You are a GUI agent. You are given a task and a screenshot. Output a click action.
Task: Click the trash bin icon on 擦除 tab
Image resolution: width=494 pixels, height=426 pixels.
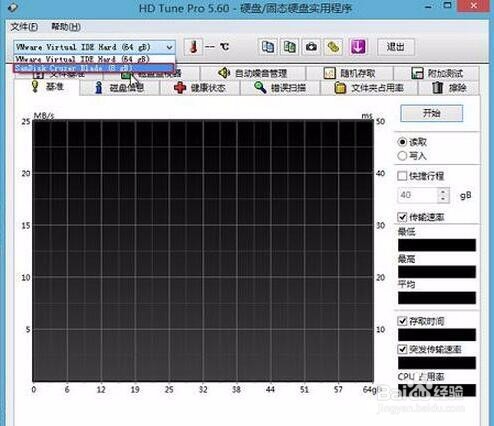(437, 88)
